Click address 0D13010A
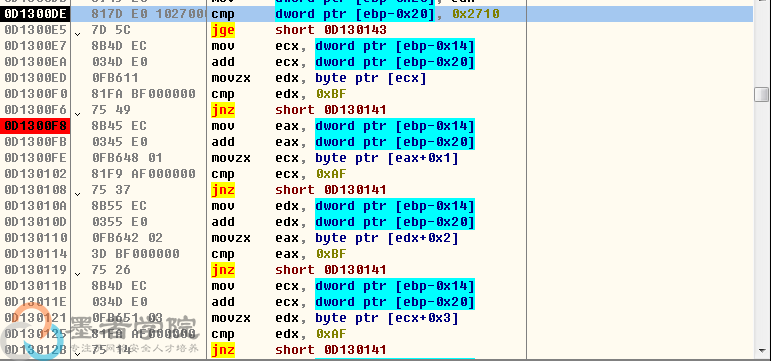Viewport: 771px width, 361px height. (x=35, y=206)
